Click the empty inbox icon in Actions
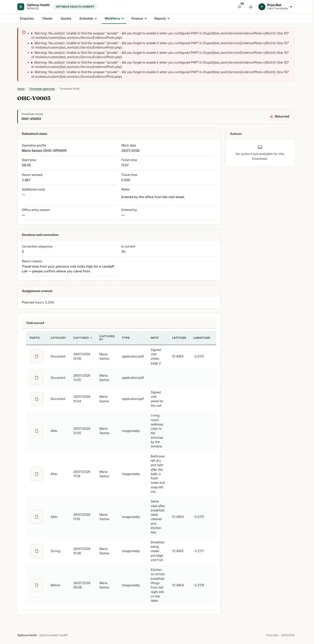314x644 pixels. (260, 147)
